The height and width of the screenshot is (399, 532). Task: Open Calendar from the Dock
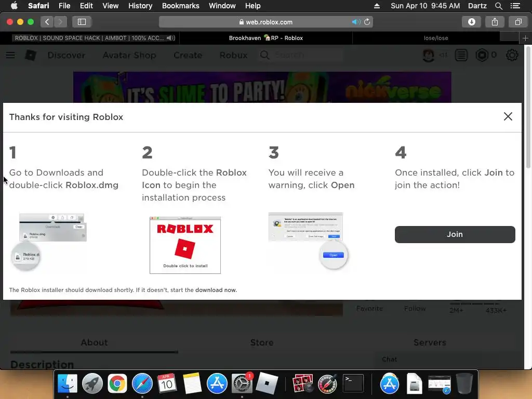pos(167,384)
